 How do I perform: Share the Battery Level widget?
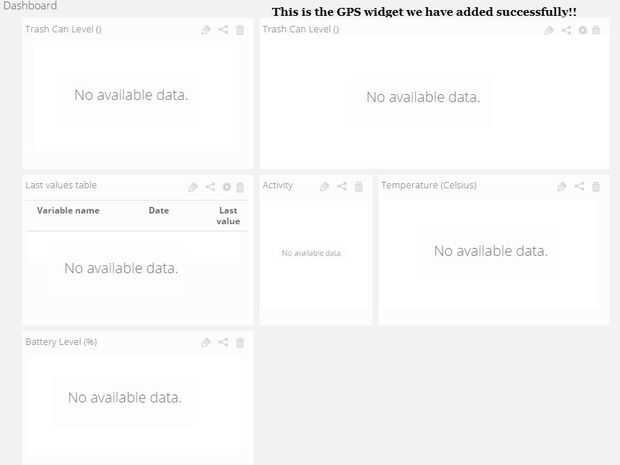coord(223,343)
